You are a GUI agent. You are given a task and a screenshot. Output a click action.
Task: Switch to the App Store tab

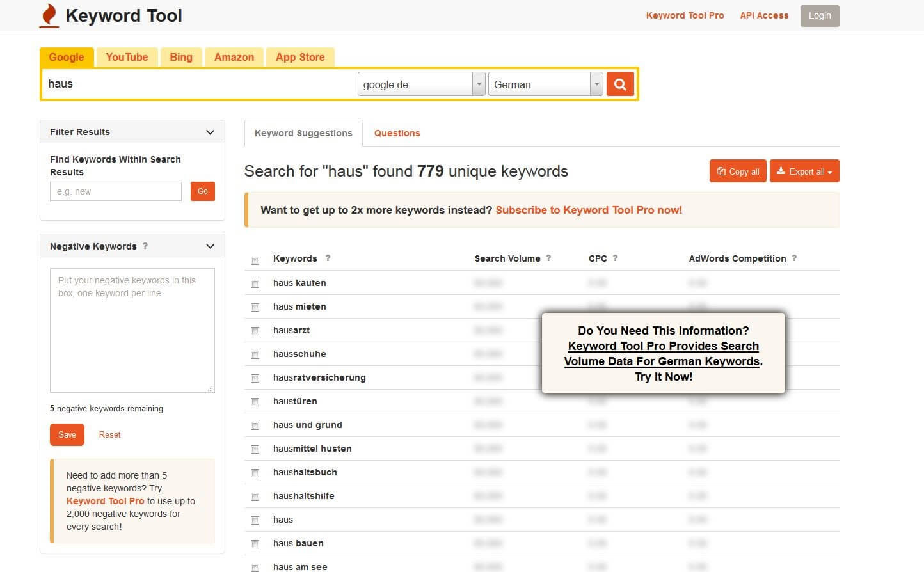pyautogui.click(x=300, y=57)
